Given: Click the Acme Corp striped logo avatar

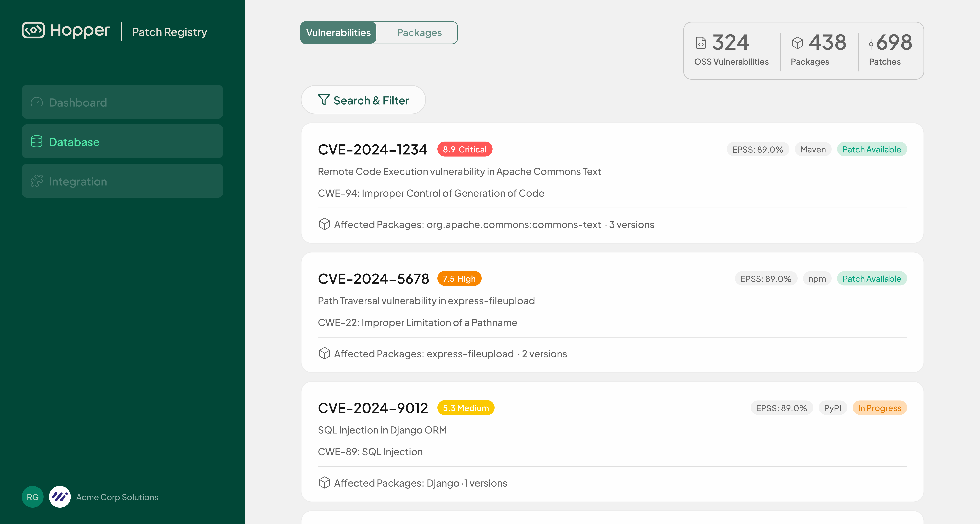Looking at the screenshot, I should pos(60,497).
